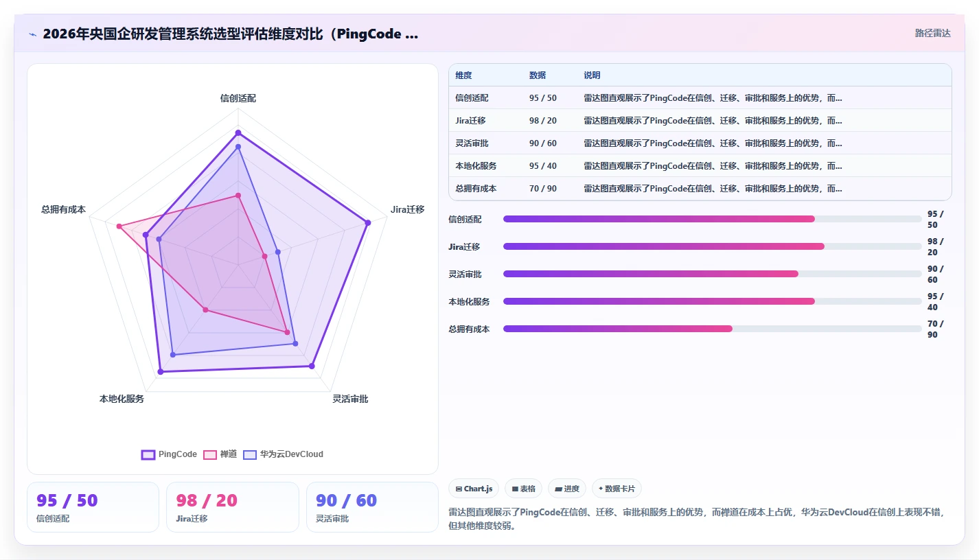Click 说明 text in 信创适配 row
The height and width of the screenshot is (560, 979).
713,98
